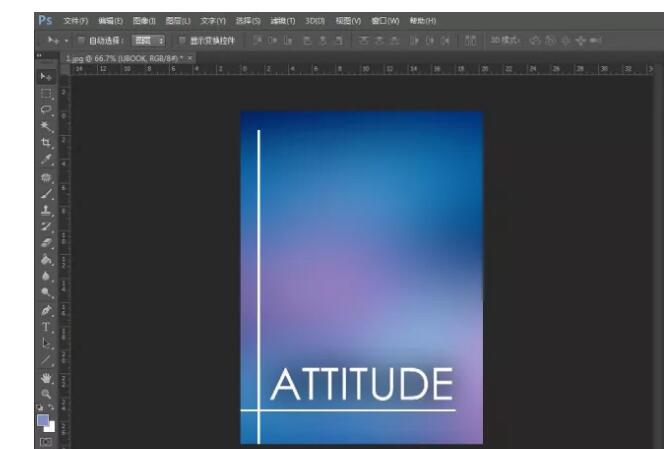Click the Auto-Align Layers icon
Viewport: 672px width, 449px height.
pyautogui.click(x=471, y=41)
